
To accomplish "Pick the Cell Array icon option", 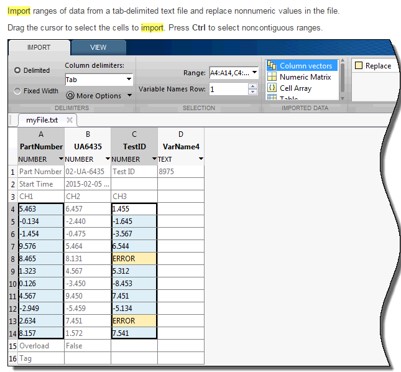I will [x=272, y=88].
